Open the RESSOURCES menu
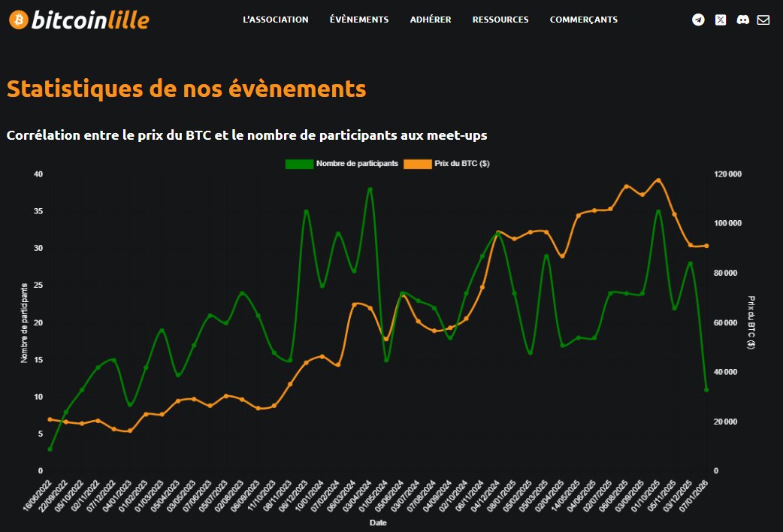This screenshot has height=532, width=783. click(500, 20)
